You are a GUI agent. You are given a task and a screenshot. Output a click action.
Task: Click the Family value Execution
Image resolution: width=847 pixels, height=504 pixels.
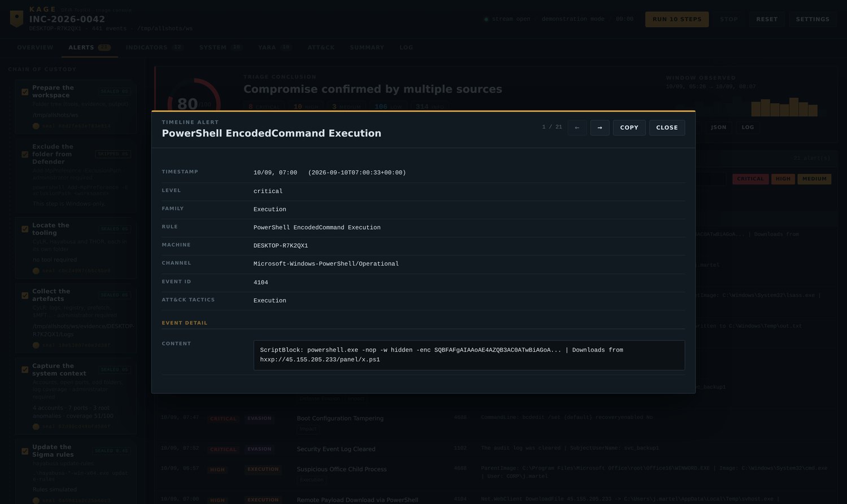click(x=269, y=209)
